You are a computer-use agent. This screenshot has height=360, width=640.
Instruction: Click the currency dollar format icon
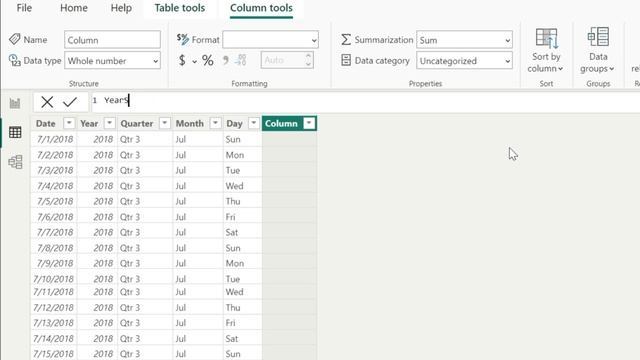182,60
